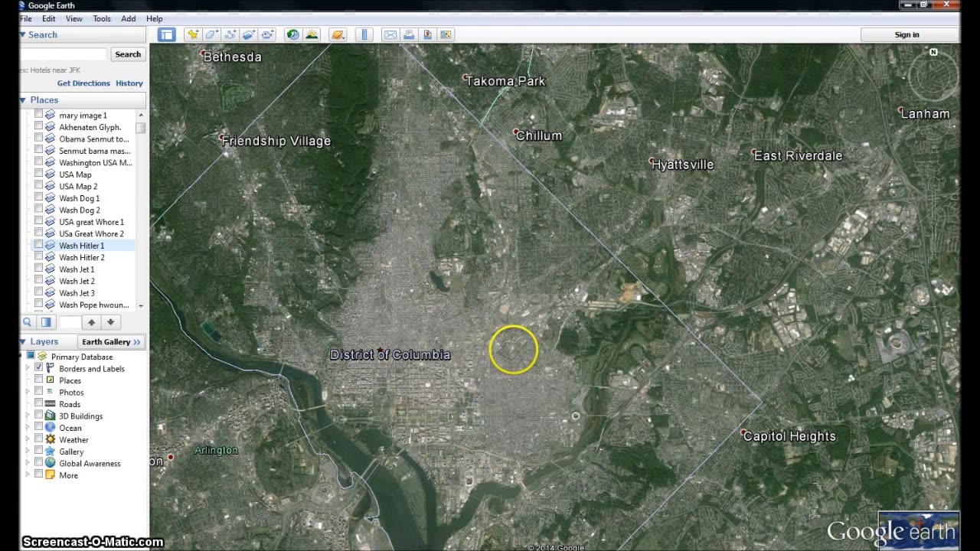Open the View menu
980x551 pixels.
click(74, 18)
